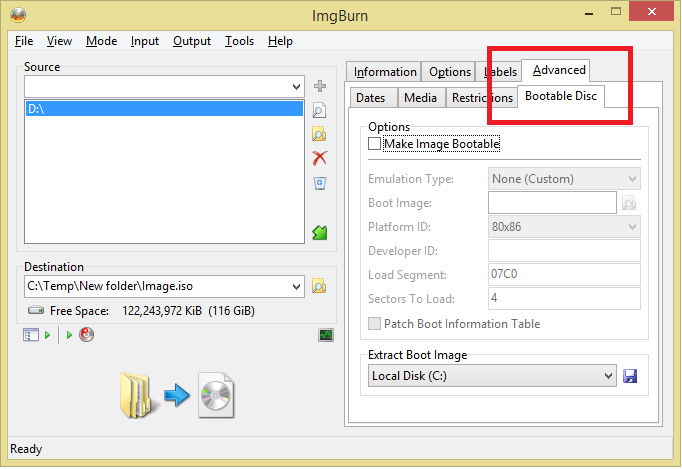The width and height of the screenshot is (682, 469).
Task: Check Make Image Bootable checkbox
Action: click(x=374, y=144)
